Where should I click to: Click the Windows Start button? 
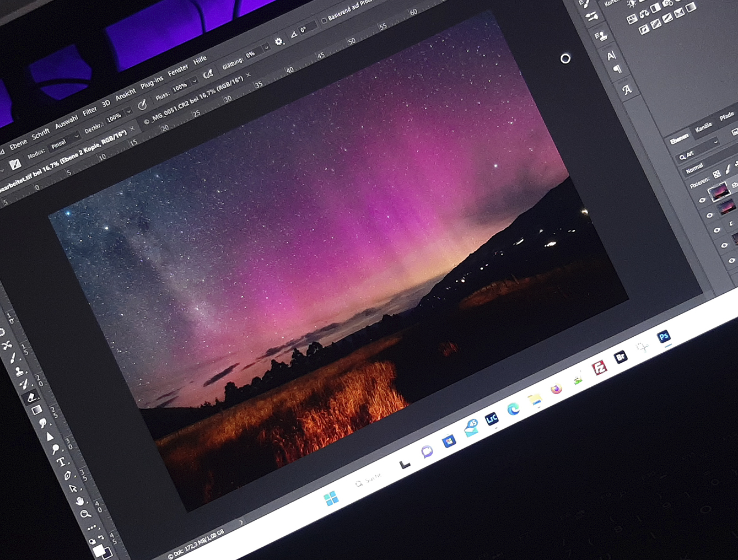(331, 499)
